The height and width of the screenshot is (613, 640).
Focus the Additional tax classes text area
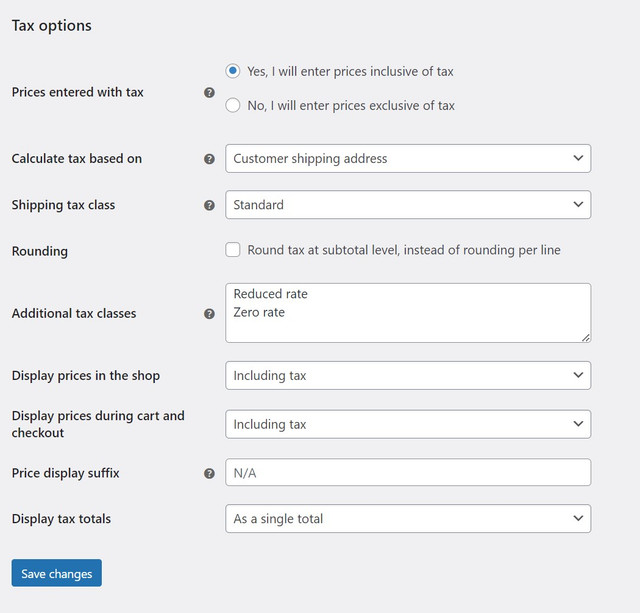click(x=408, y=313)
